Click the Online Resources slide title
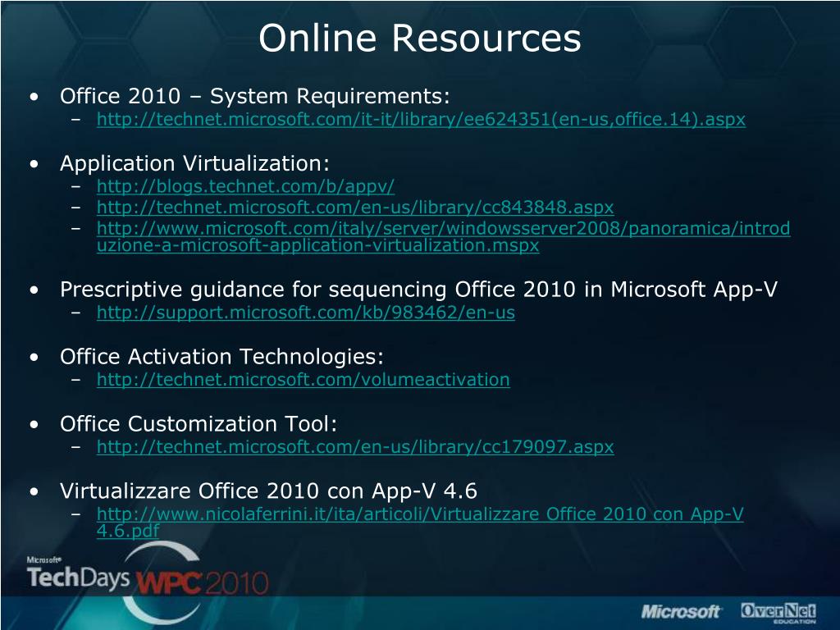Screen dimensions: 840x630 pos(420,38)
